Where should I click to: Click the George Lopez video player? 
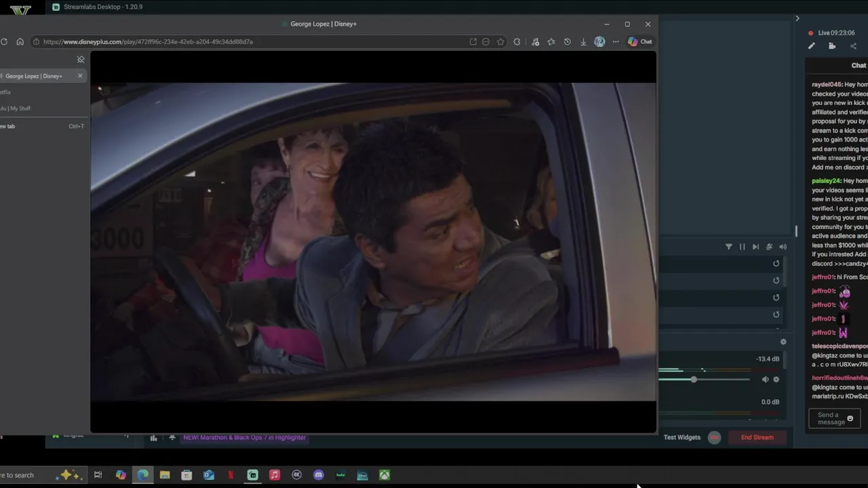(x=373, y=241)
